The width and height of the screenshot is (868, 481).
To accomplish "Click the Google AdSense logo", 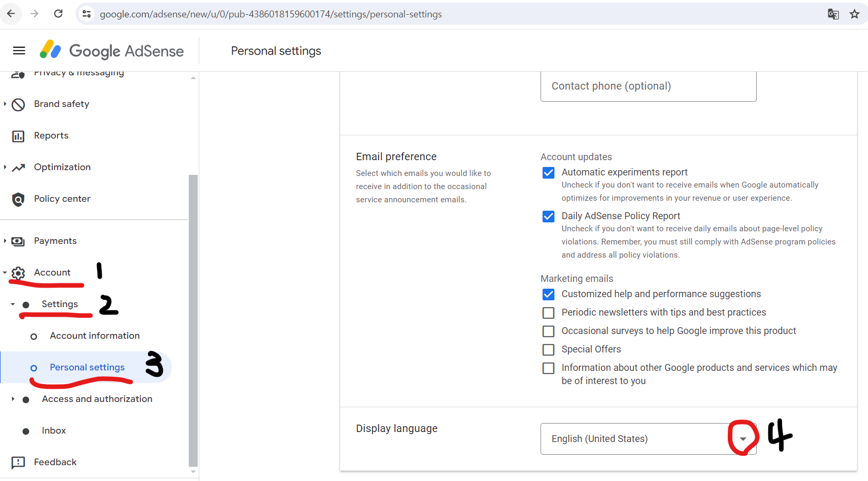I will (x=112, y=51).
